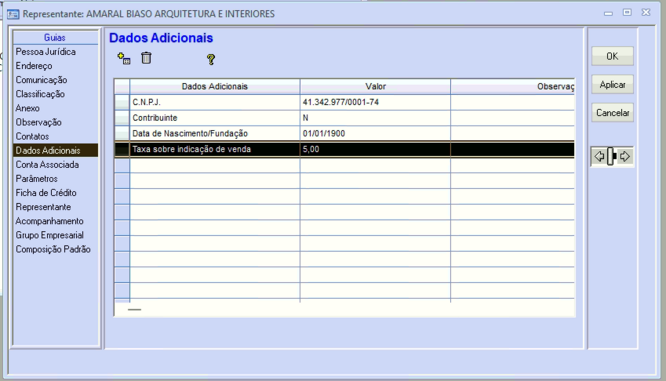Open the Conta Associada guide
666x381 pixels.
[47, 164]
